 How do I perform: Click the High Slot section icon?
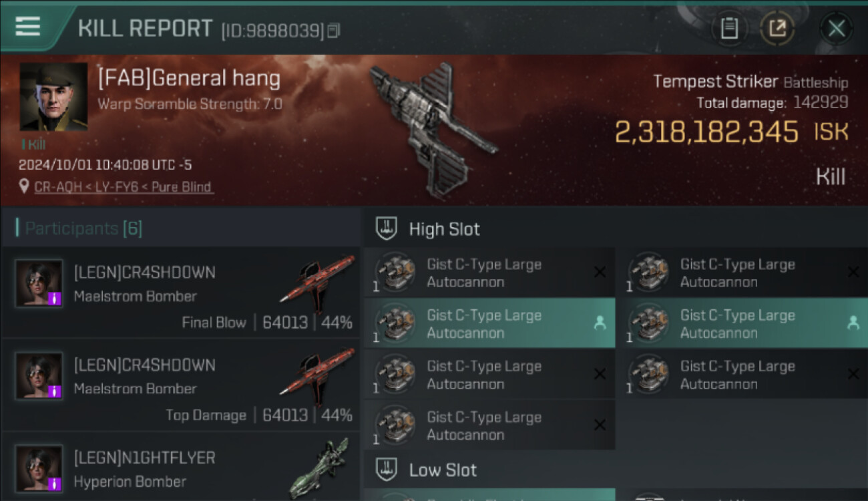[387, 228]
